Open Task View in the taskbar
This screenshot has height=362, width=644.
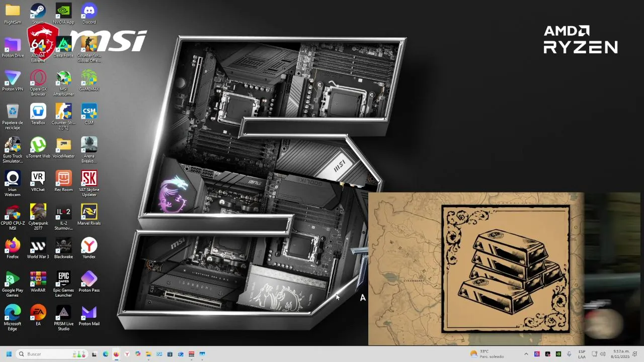(94, 354)
